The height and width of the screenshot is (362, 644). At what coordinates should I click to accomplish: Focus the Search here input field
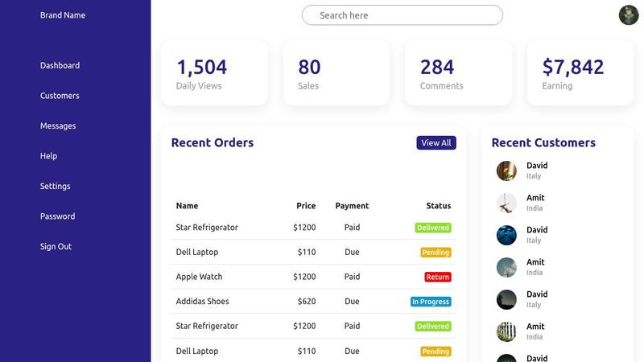click(x=402, y=15)
